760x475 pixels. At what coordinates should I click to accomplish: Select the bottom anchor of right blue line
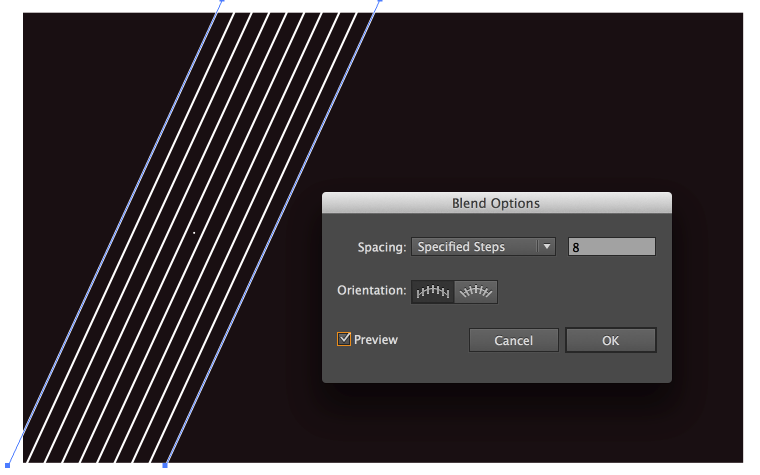click(x=165, y=465)
